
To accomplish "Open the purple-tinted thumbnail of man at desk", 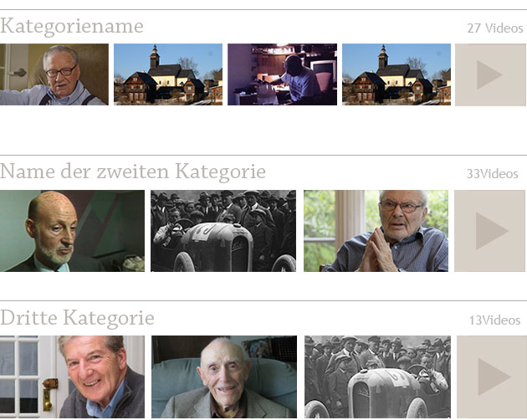I will (283, 74).
